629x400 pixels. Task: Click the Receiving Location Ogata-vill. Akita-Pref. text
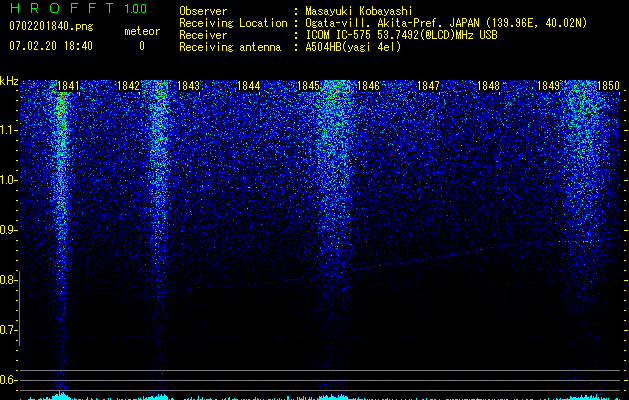point(446,23)
